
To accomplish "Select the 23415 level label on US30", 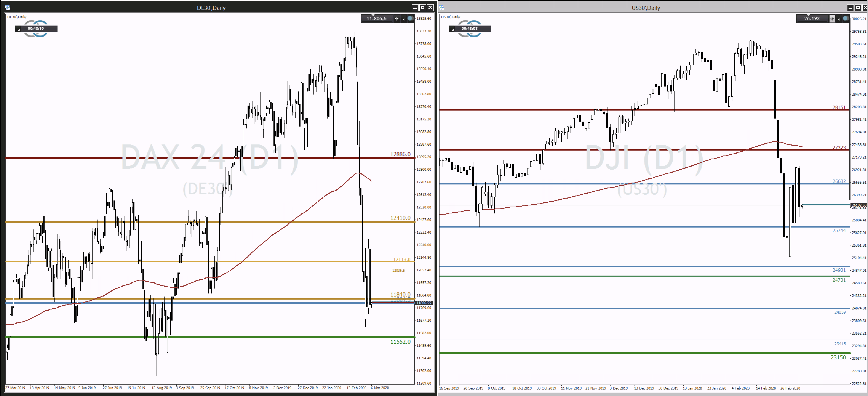I will click(840, 344).
